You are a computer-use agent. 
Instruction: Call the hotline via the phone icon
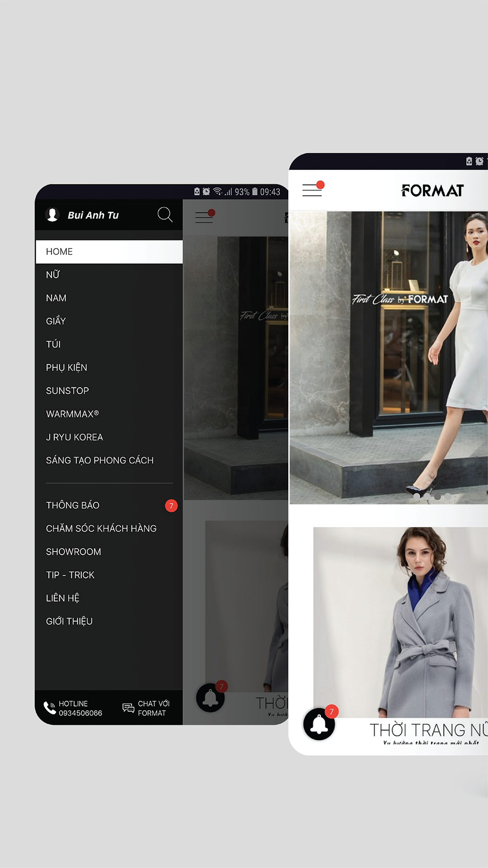[49, 708]
